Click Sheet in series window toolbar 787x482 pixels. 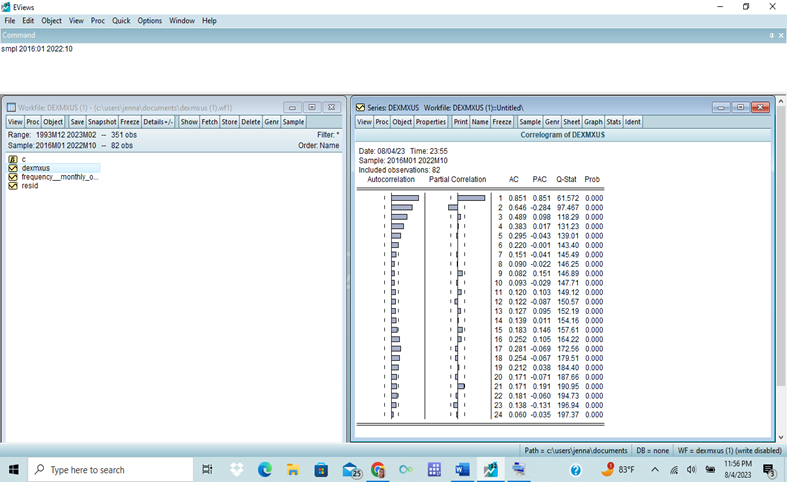(x=572, y=122)
